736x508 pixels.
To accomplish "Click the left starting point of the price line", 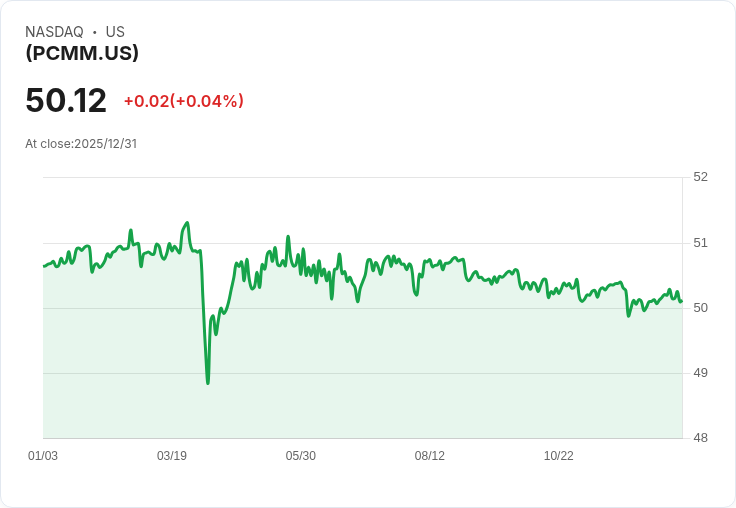I will [44, 266].
